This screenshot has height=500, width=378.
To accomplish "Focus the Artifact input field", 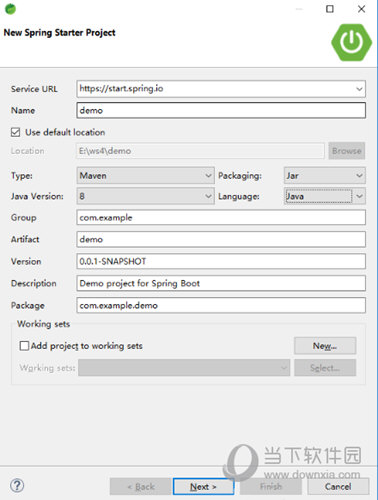I will click(221, 239).
